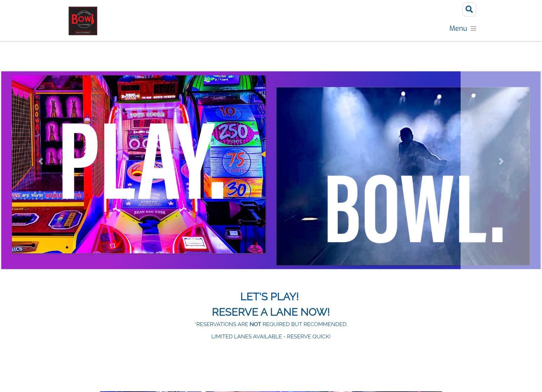This screenshot has height=392, width=542.
Task: Advance with the next slide arrow
Action: 501,161
